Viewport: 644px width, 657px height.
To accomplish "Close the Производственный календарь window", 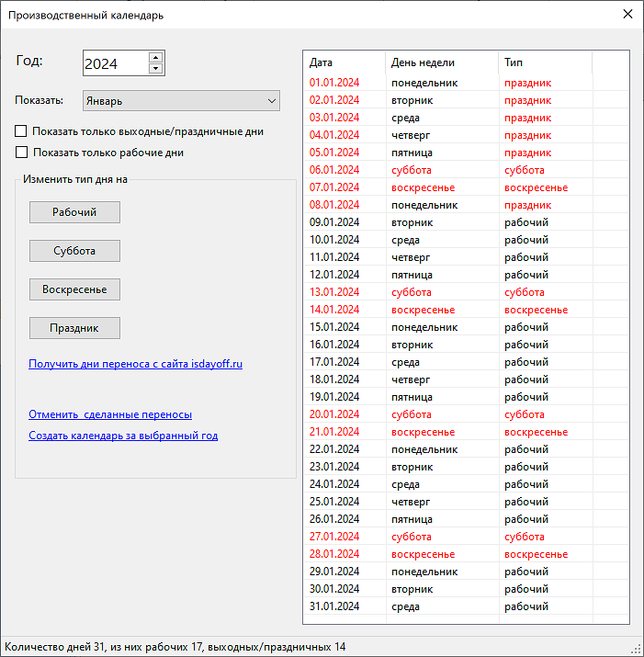I will click(627, 15).
